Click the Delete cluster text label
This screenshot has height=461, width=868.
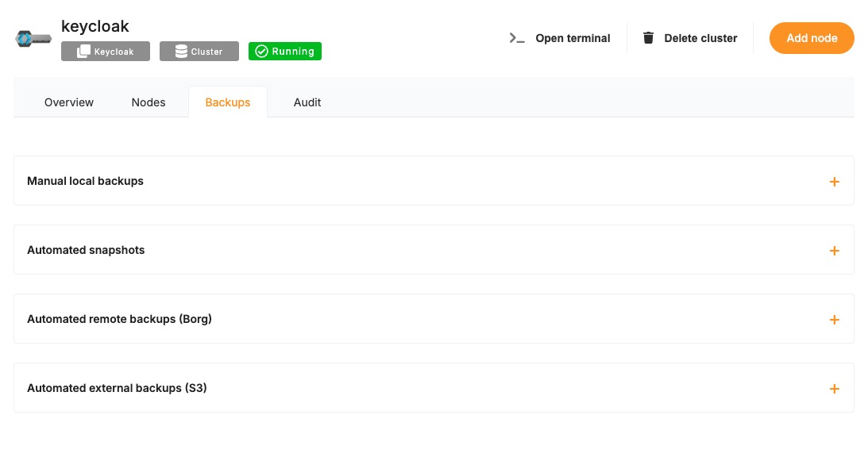point(700,38)
